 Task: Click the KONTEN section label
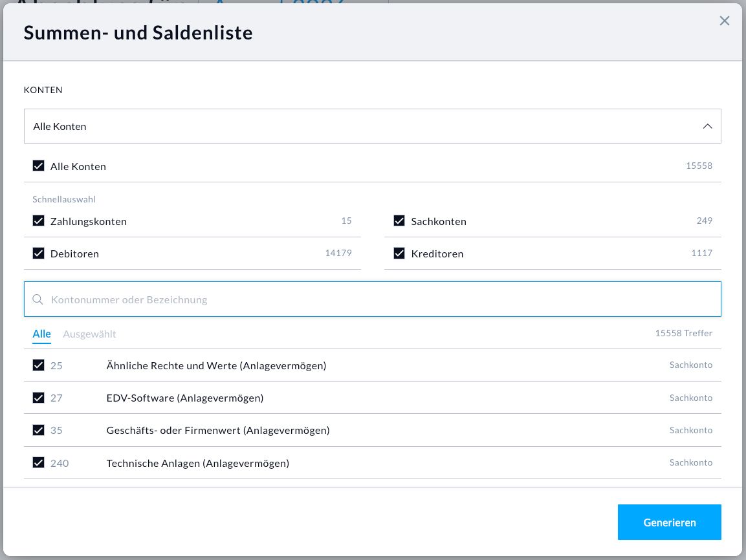point(43,90)
